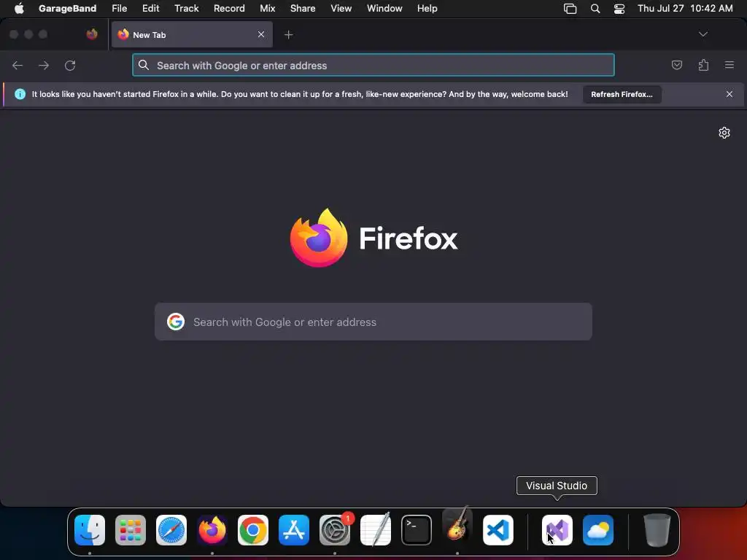
Task: Open App Store from the Dock
Action: (294, 530)
